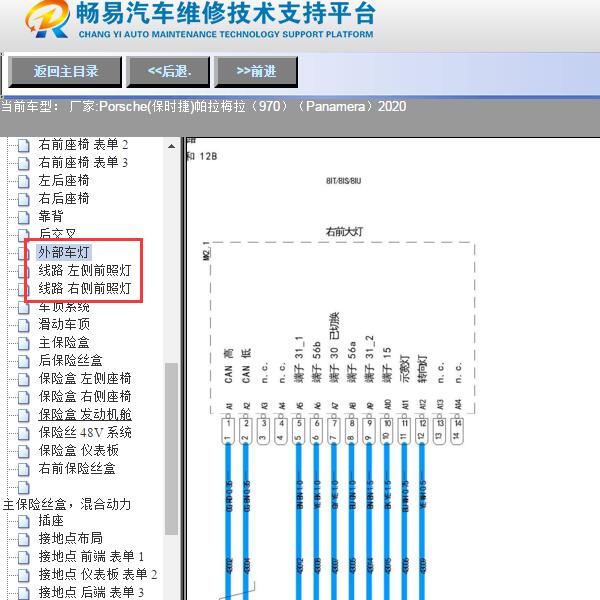The width and height of the screenshot is (600, 600).
Task: Open 保险丝 48V 系统 entry
Action: tap(85, 432)
